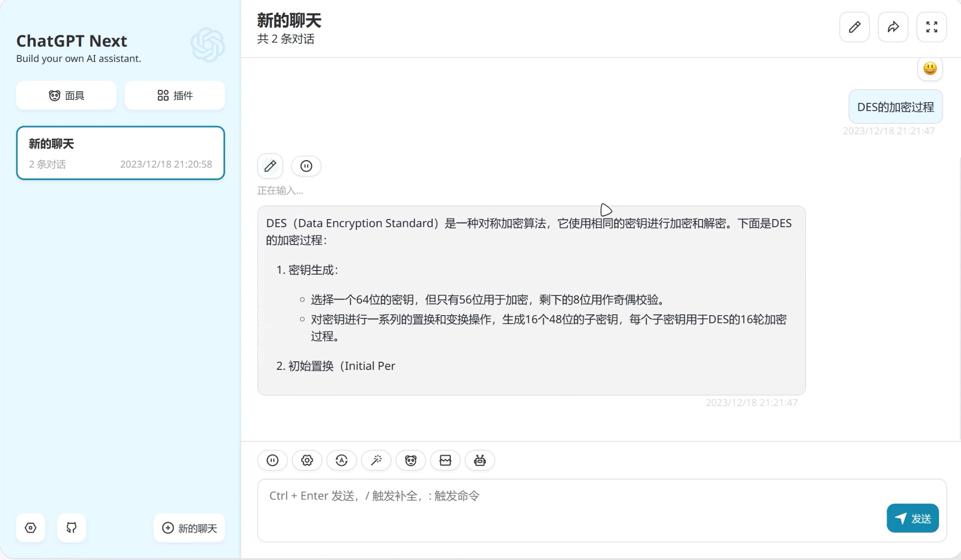Screen dimensions: 961x560
Task: Click the text 1. 密钥生成:
Action: pyautogui.click(x=307, y=270)
